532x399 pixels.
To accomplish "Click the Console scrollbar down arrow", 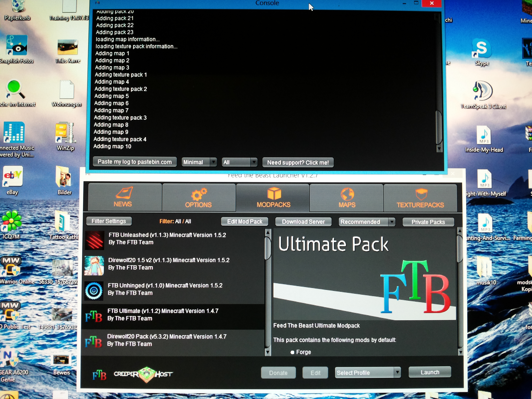I will coord(439,149).
